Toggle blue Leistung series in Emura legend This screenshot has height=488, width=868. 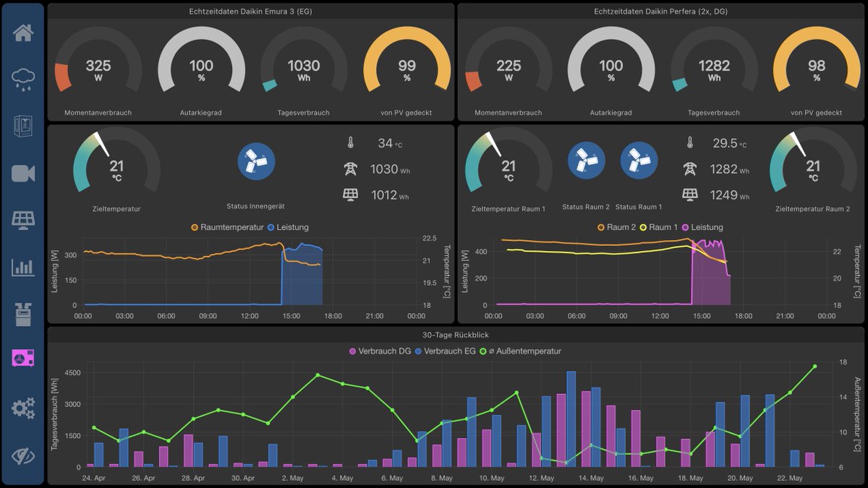click(x=288, y=227)
